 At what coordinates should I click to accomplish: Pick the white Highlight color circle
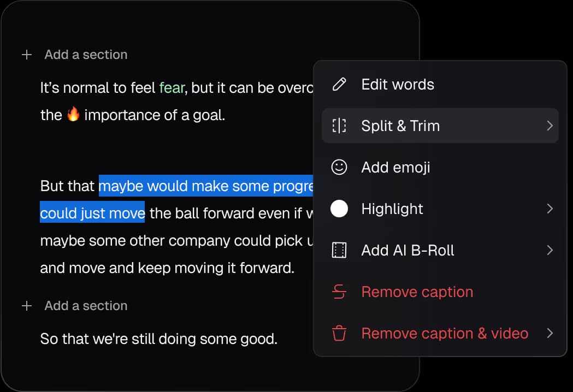coord(339,209)
